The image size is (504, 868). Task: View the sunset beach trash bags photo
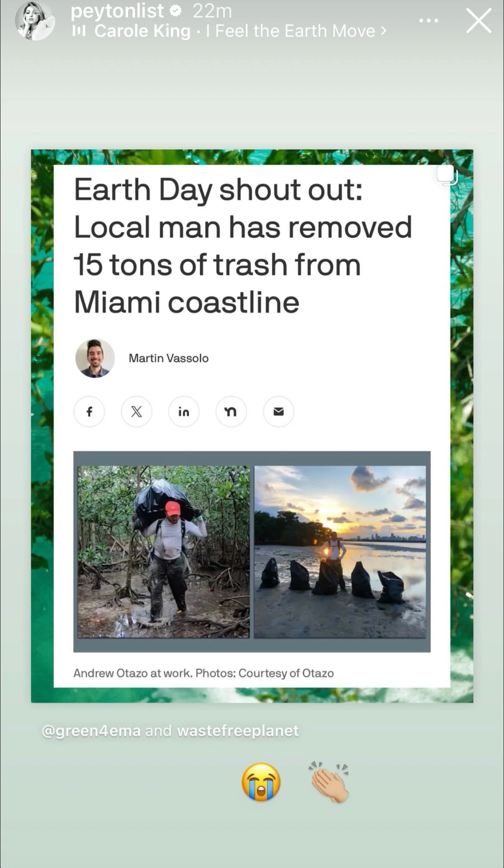[x=340, y=552]
